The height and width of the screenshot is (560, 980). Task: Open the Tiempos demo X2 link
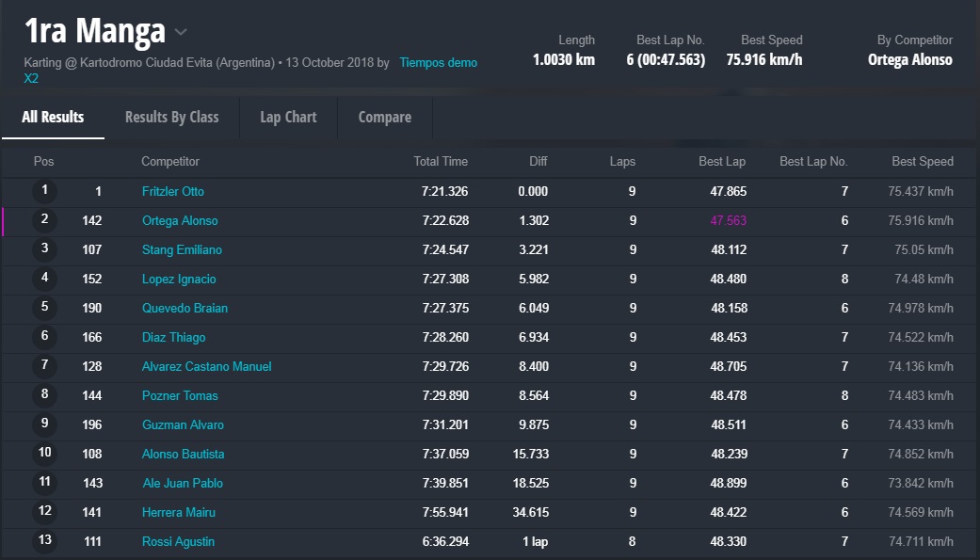[438, 63]
